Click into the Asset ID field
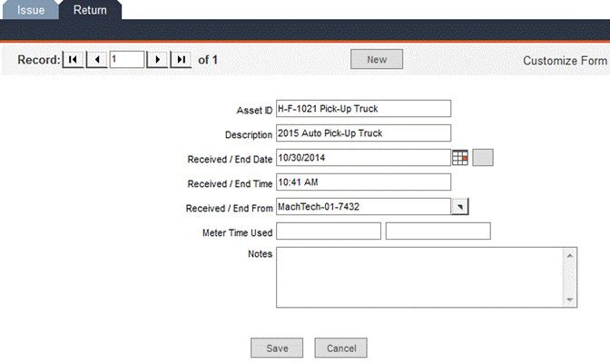610x364 pixels. [x=363, y=109]
